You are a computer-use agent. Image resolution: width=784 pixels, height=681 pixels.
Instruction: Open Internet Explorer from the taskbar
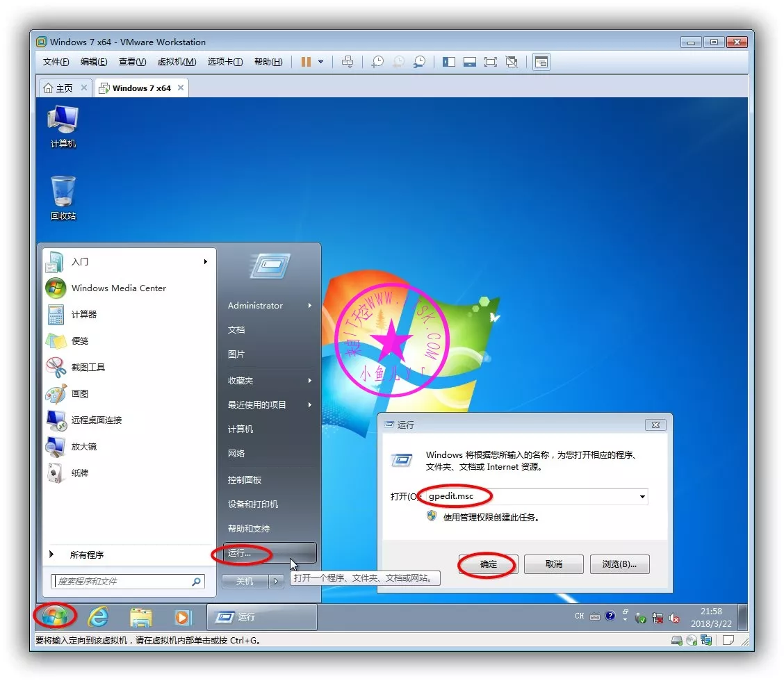(x=98, y=616)
